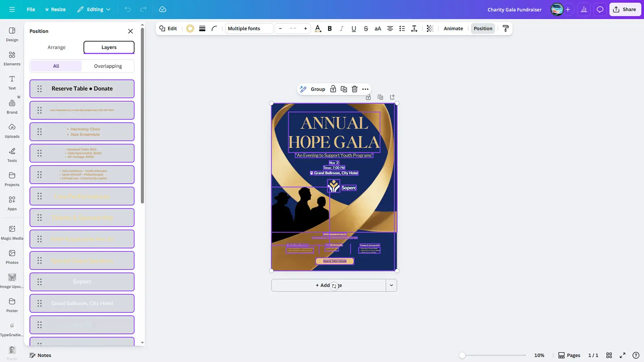Image resolution: width=644 pixels, height=362 pixels.
Task: Click the transparency checkerboard icon
Action: pos(430,29)
